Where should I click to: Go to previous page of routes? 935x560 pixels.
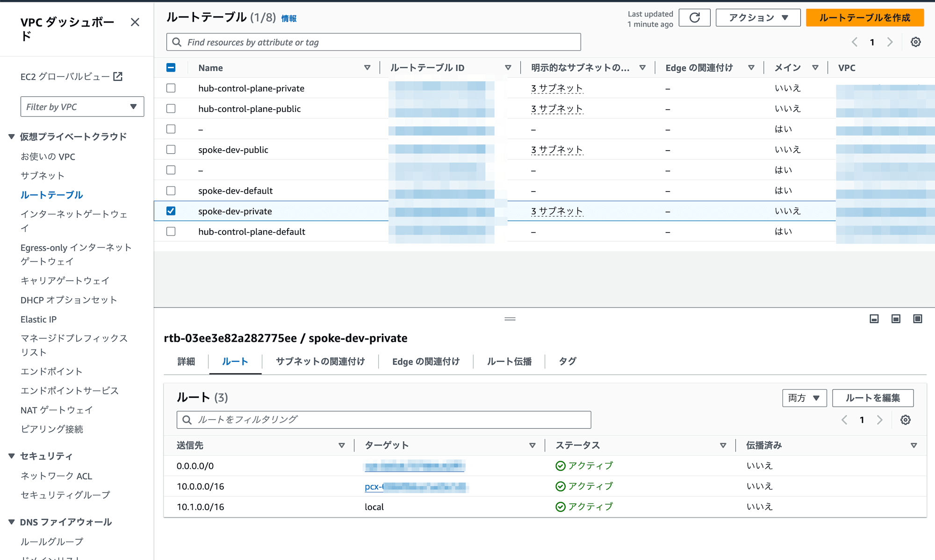(844, 420)
